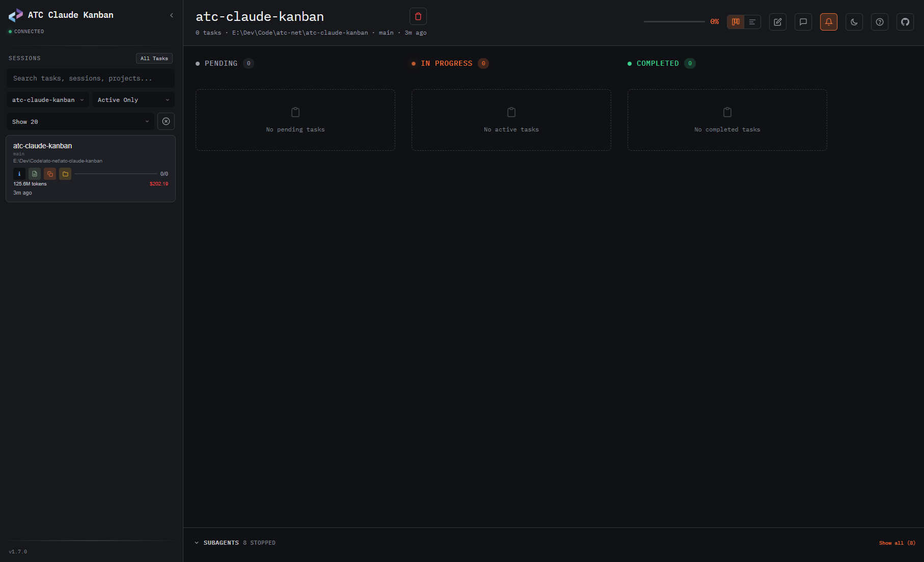Open the chat panel icon
Viewport: 924px width, 562px height.
coord(803,22)
